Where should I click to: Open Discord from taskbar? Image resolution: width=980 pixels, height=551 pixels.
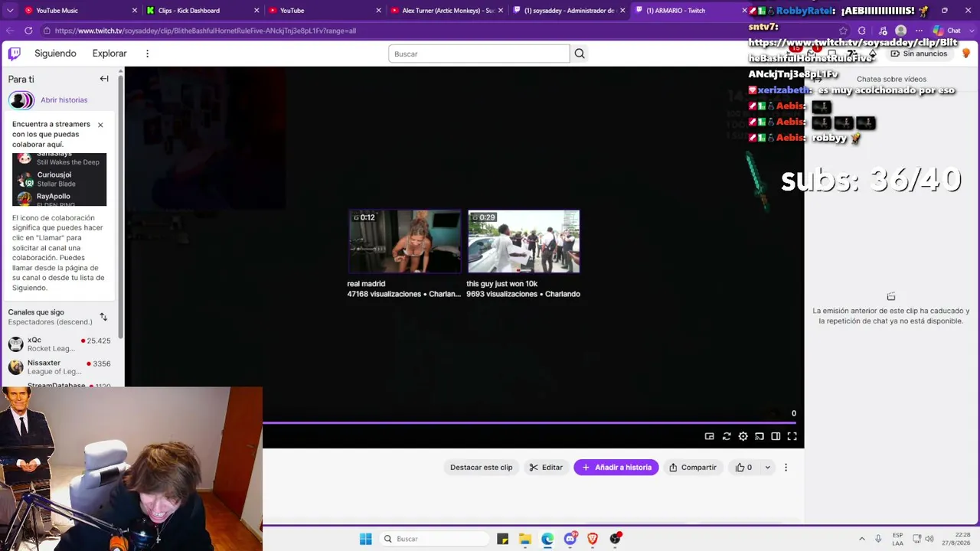[570, 539]
